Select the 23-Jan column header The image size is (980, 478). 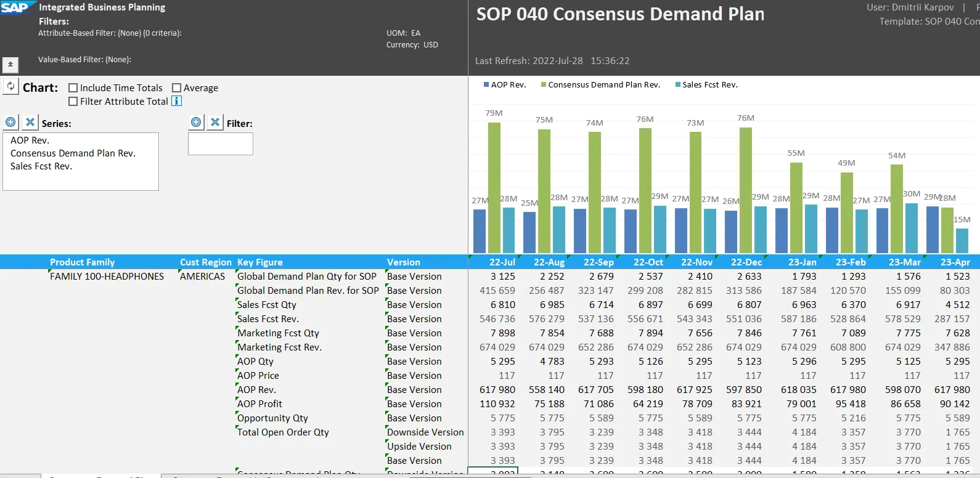802,262
